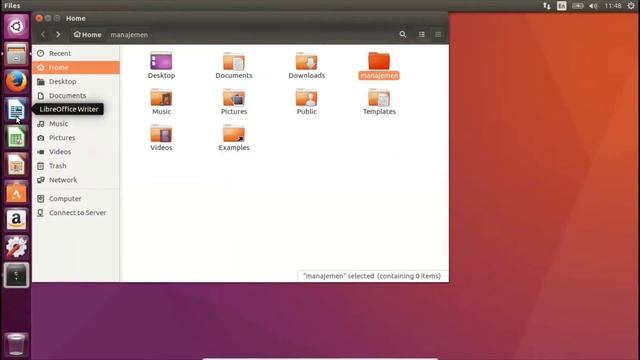Open the Examples folder
This screenshot has height=360, width=640.
click(x=233, y=133)
